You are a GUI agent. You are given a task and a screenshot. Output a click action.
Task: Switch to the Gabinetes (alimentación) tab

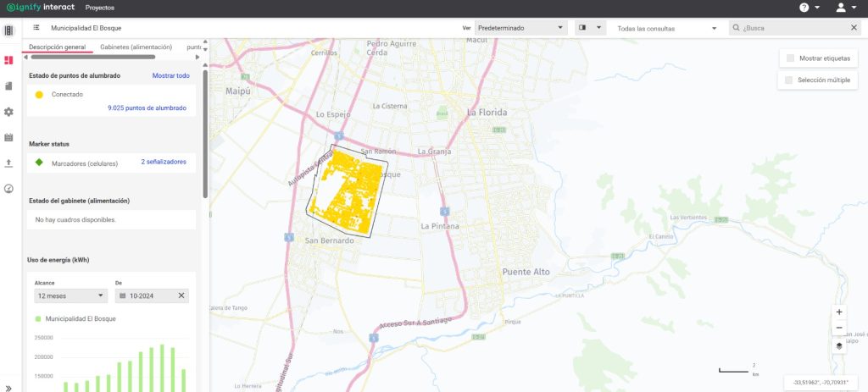click(x=136, y=47)
